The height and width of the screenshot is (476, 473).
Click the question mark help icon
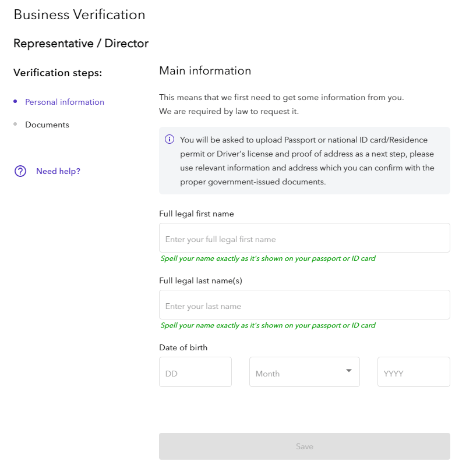click(20, 171)
